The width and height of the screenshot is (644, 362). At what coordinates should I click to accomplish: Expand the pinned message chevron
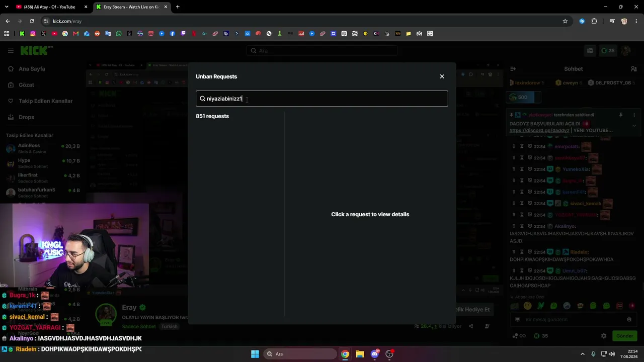pos(634,126)
